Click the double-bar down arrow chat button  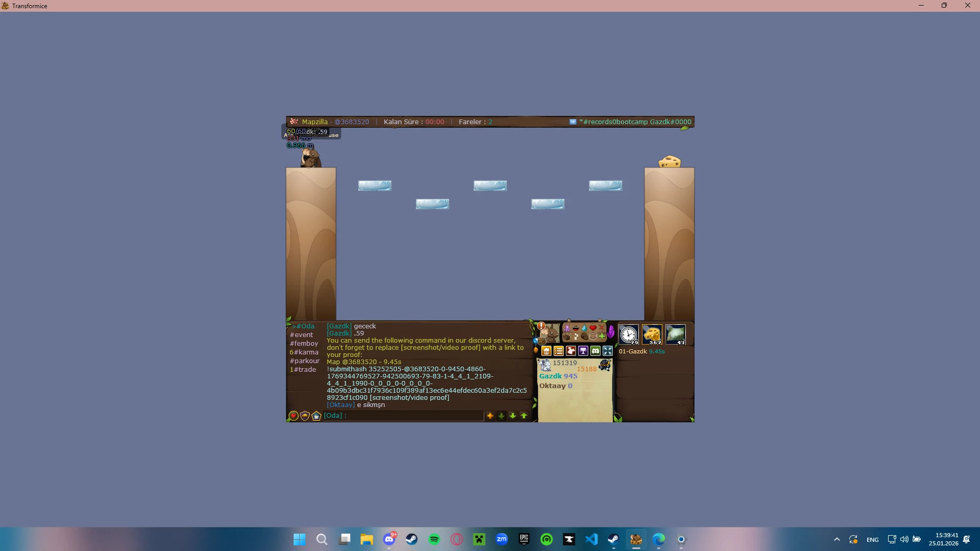pyautogui.click(x=501, y=416)
